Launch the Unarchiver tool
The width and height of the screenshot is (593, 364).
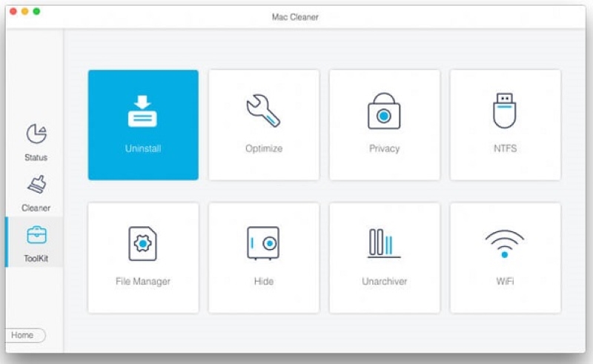[384, 258]
